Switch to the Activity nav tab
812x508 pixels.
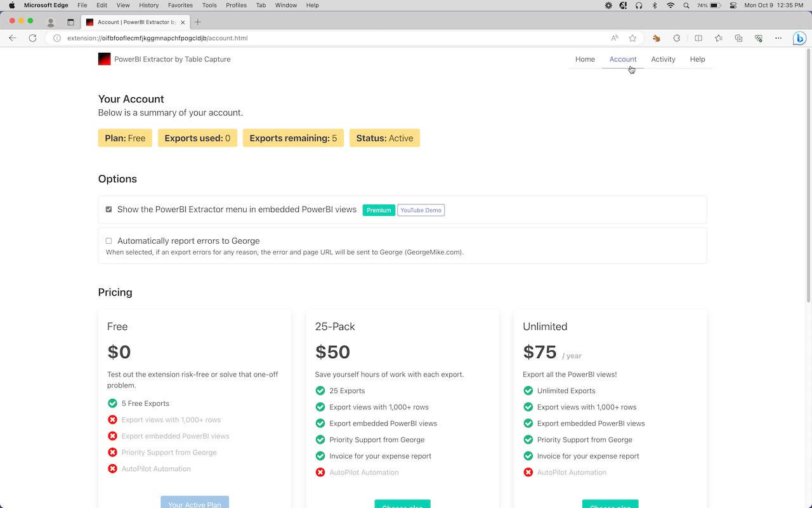(x=663, y=59)
